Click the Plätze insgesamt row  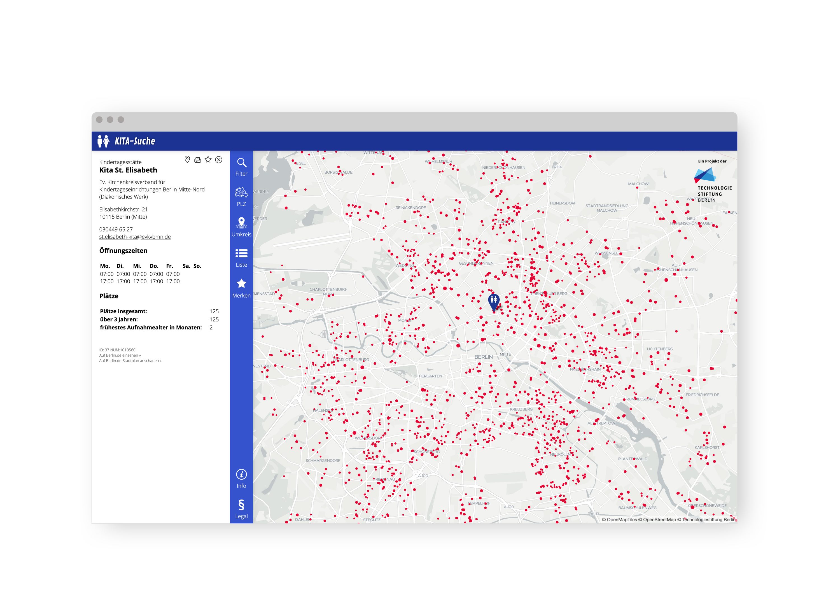(159, 311)
